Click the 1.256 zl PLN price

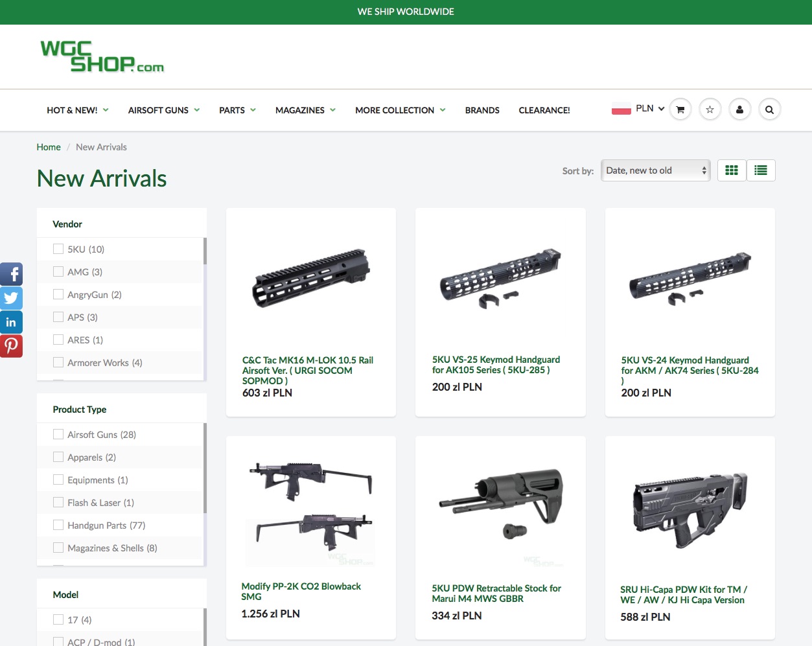pos(270,614)
